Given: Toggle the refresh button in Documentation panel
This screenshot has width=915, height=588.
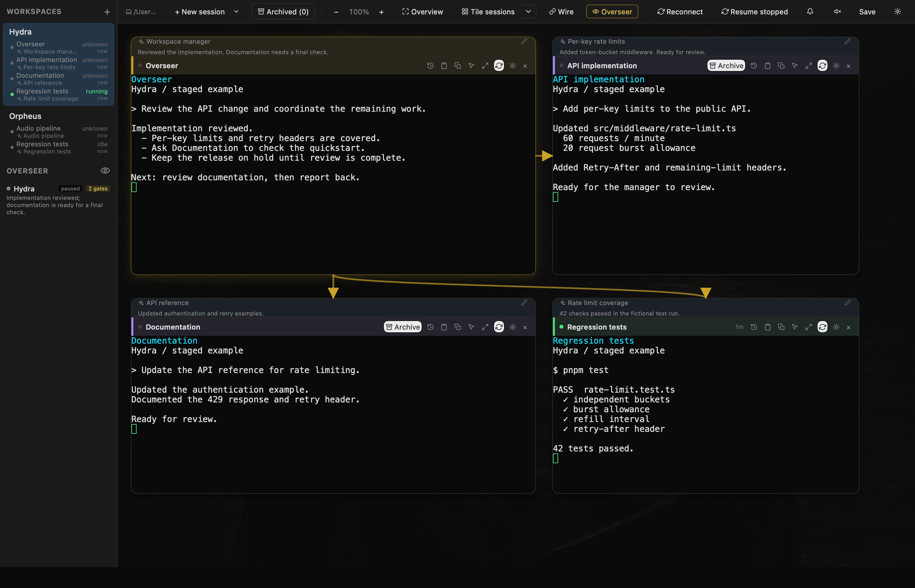Looking at the screenshot, I should pos(499,327).
